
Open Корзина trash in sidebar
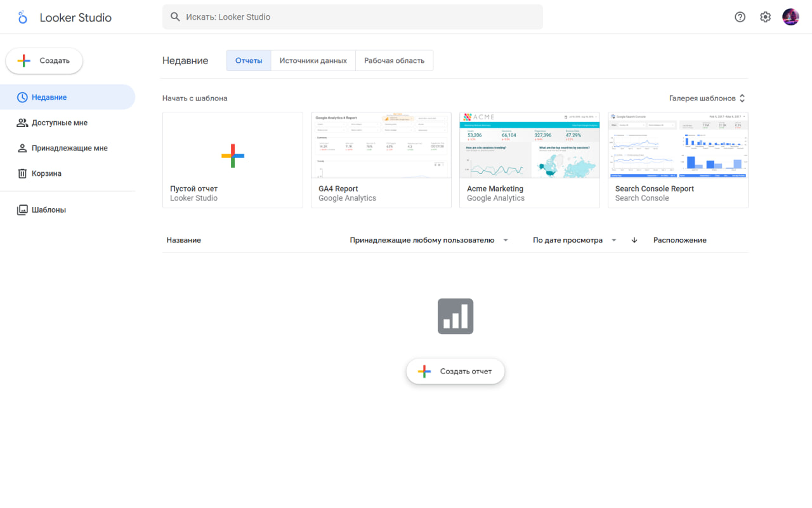tap(46, 173)
